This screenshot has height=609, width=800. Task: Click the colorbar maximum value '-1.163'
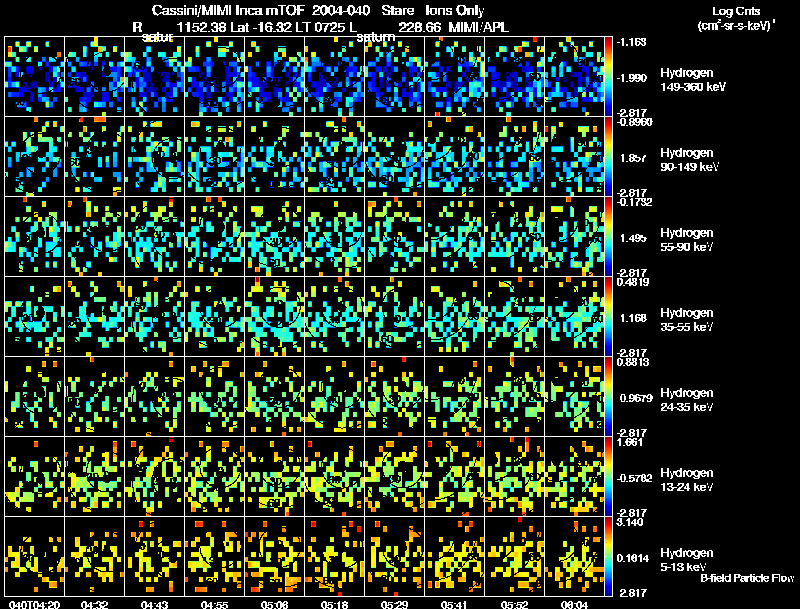(x=632, y=42)
